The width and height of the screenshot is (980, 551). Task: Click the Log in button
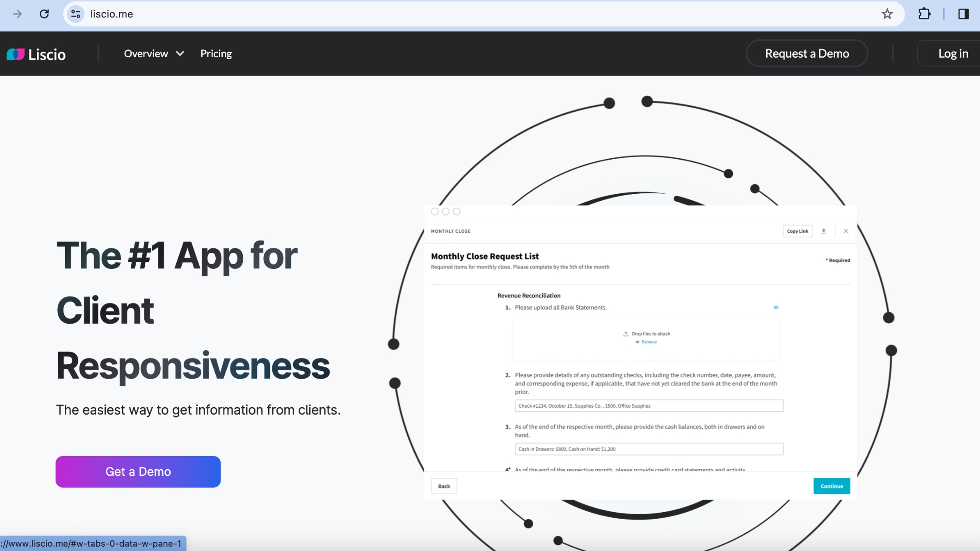[x=953, y=53]
